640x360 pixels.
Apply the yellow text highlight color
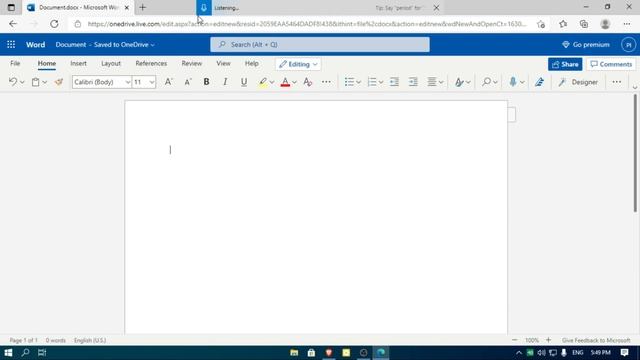[x=263, y=82]
